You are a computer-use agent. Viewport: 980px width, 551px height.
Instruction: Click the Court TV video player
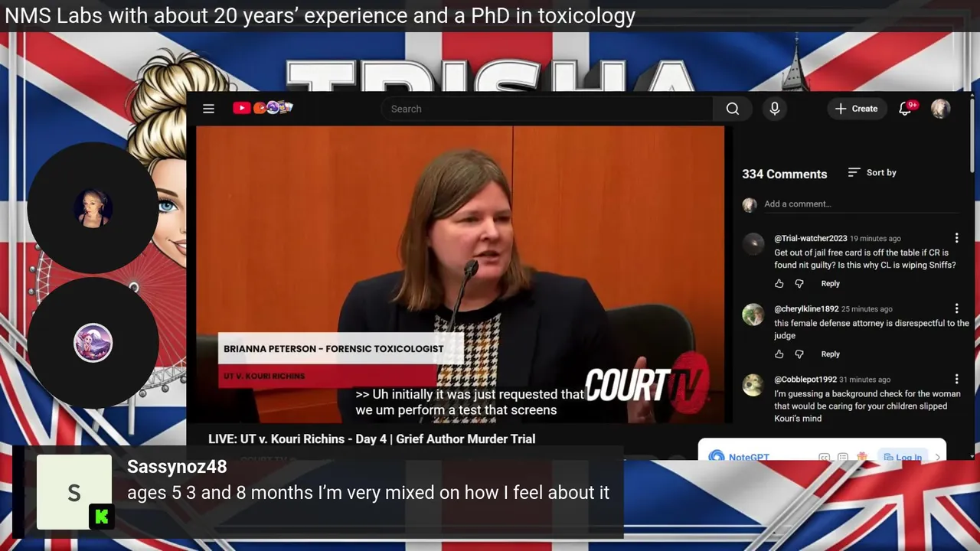click(x=460, y=274)
